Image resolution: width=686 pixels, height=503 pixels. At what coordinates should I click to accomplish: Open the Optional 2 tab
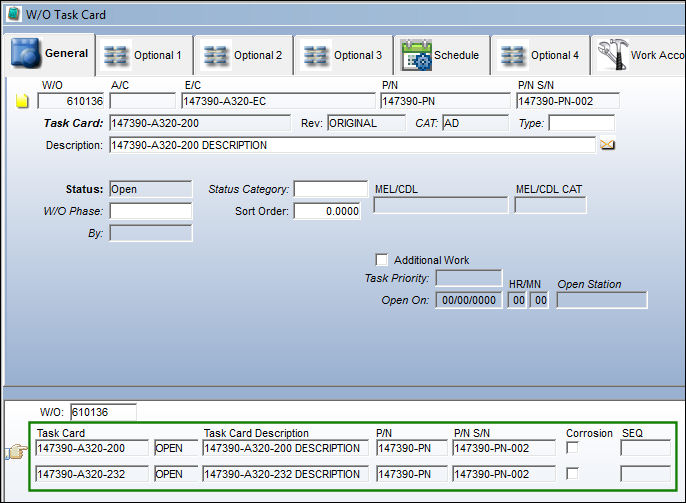click(x=244, y=56)
